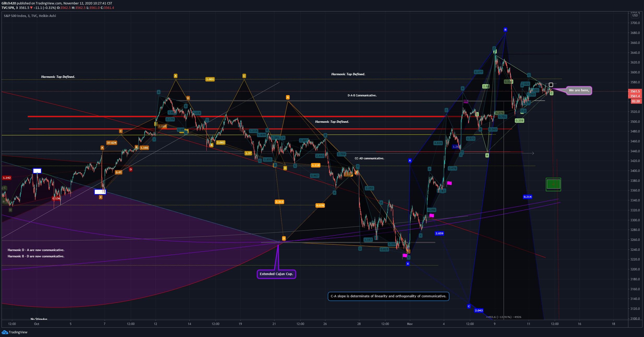Click the 3200.0 price axis level

(635, 269)
